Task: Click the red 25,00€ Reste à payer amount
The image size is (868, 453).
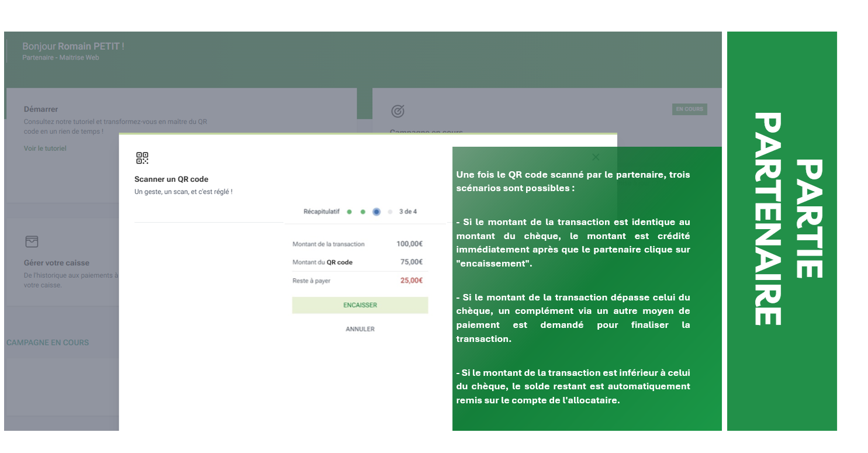Action: pos(411,281)
